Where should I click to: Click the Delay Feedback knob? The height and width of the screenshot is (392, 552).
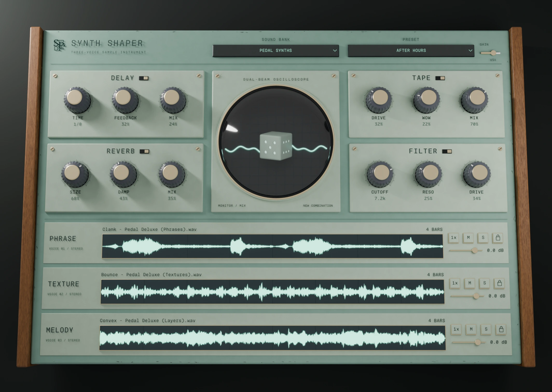[125, 100]
